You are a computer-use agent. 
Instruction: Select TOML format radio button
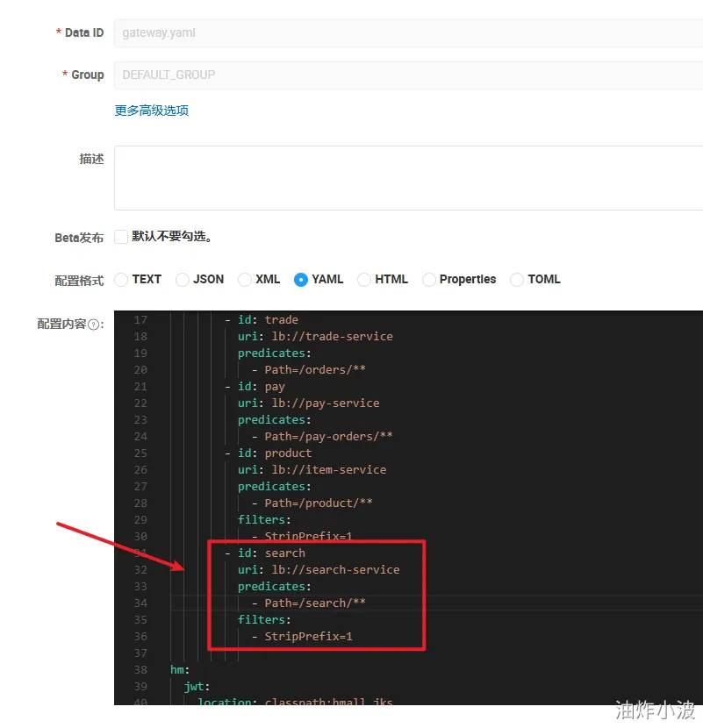pyautogui.click(x=517, y=280)
